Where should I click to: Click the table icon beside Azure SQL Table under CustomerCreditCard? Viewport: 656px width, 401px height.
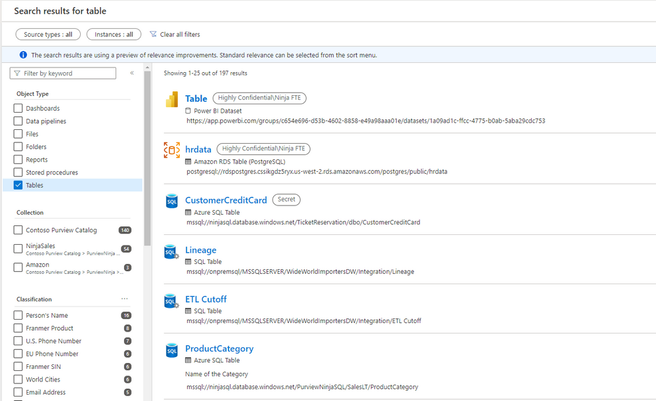188,212
